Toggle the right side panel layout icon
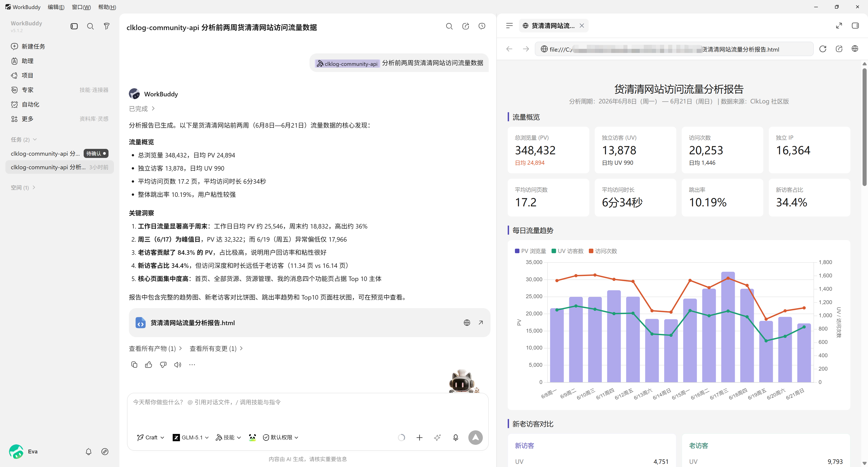The height and width of the screenshot is (467, 868). [855, 26]
